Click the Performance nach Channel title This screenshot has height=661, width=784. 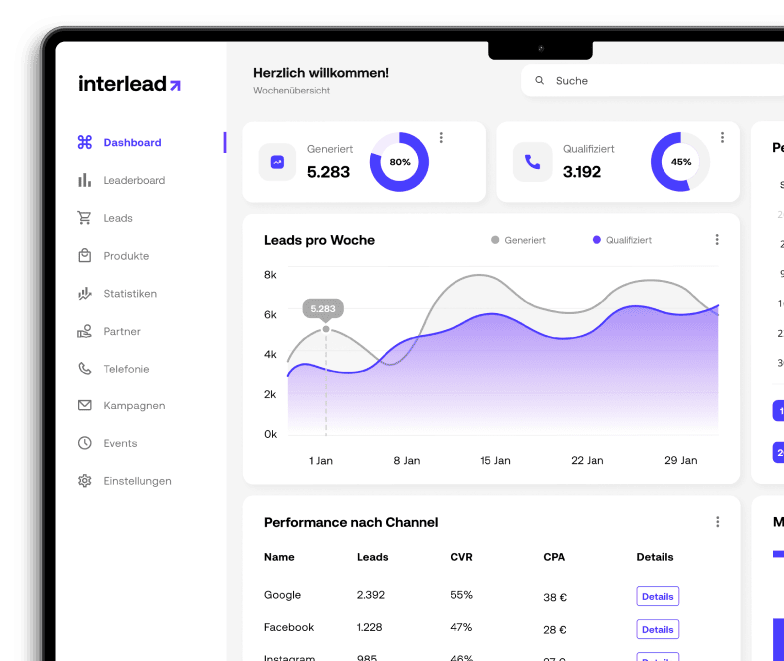point(351,522)
